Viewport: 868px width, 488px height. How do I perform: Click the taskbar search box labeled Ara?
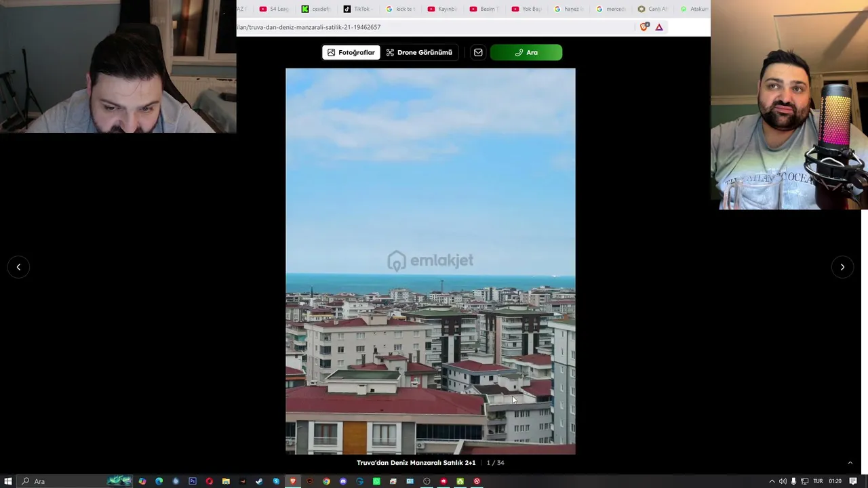coord(75,481)
